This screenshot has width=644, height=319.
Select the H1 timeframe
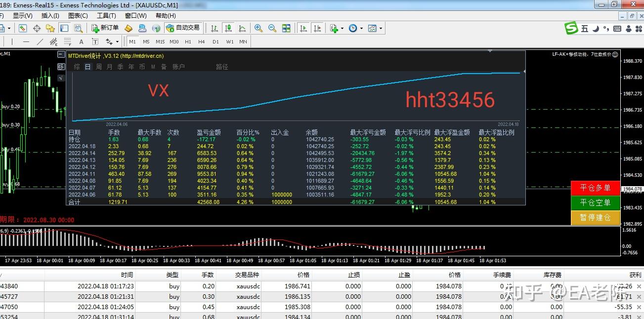(188, 42)
